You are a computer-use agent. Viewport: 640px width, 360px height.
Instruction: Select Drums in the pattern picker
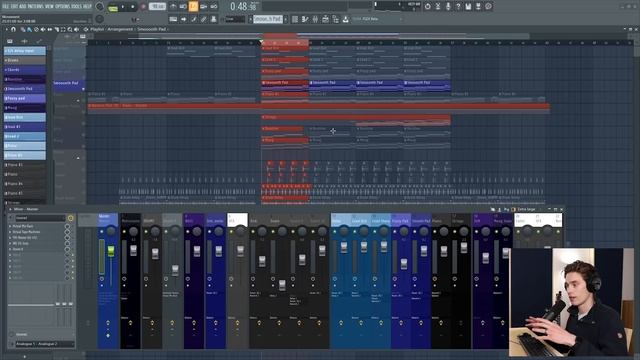(25, 60)
